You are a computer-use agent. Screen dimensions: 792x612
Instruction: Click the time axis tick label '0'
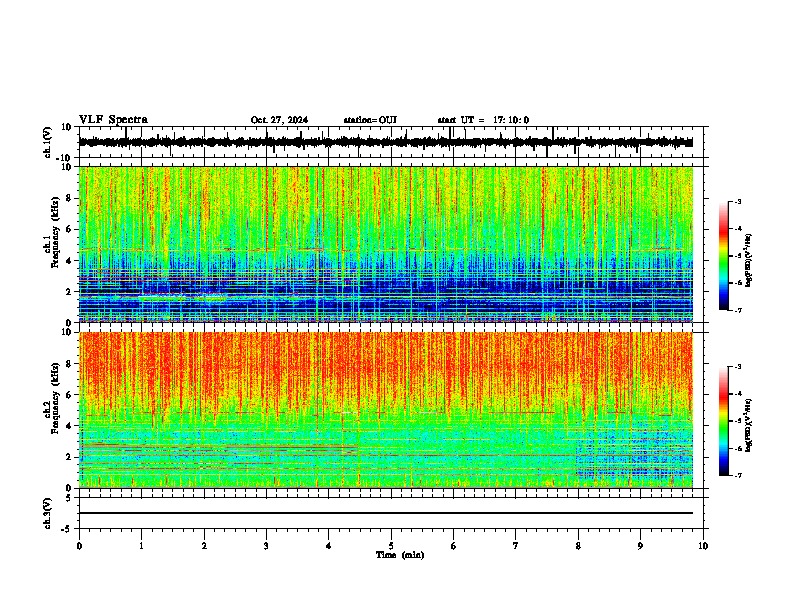point(79,546)
